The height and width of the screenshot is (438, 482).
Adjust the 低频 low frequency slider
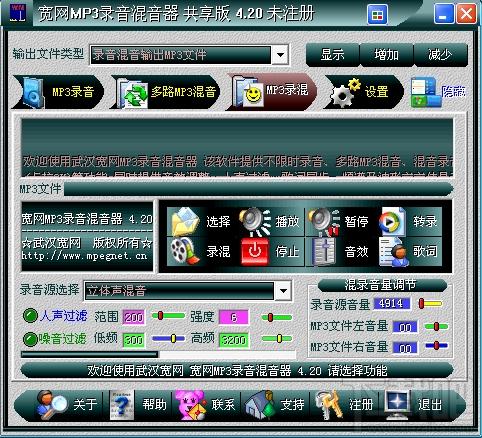click(x=168, y=339)
